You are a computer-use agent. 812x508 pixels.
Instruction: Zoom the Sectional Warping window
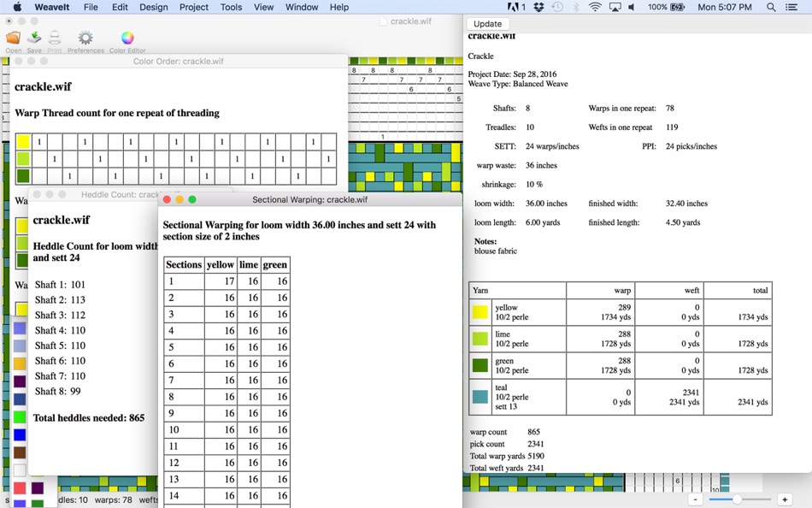(192, 199)
